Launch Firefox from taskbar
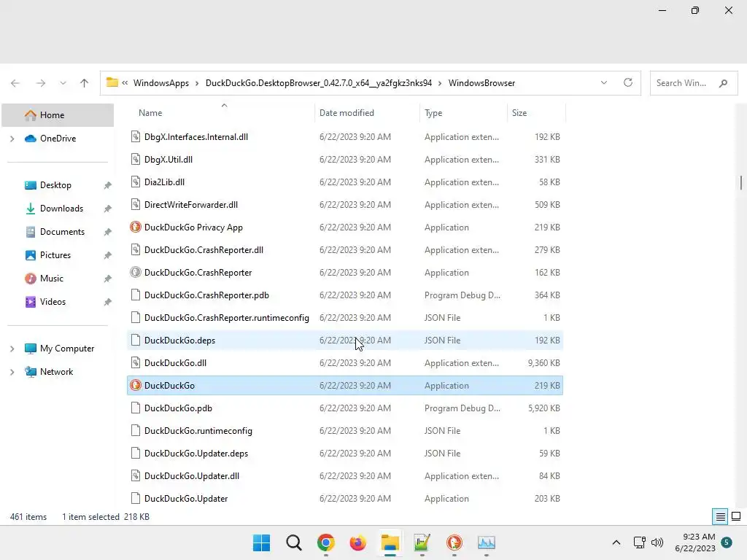 click(x=357, y=542)
